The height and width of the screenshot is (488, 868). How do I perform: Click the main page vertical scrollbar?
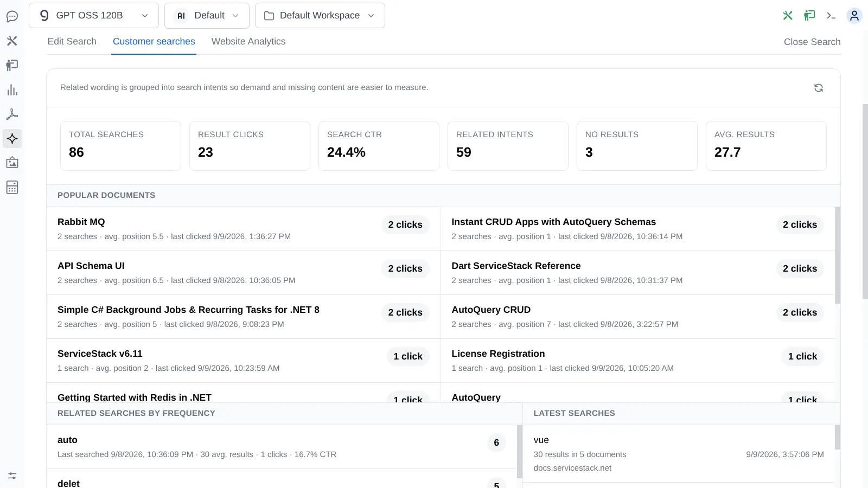point(865,202)
